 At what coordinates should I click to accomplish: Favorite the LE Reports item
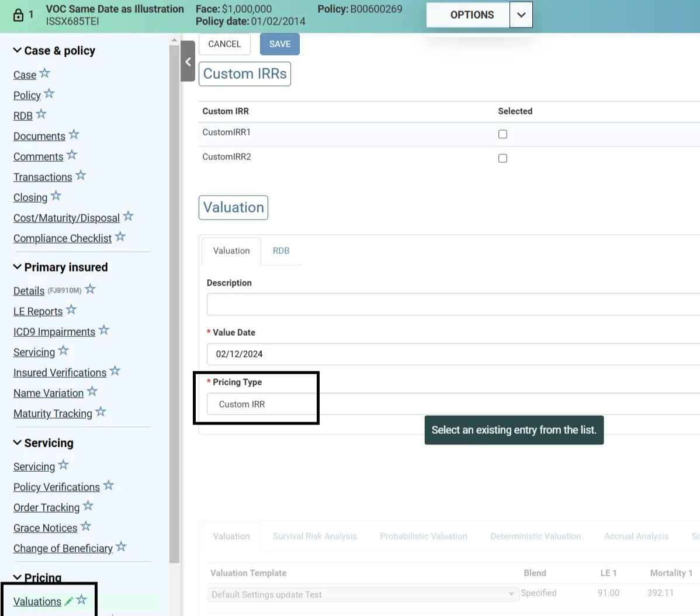click(71, 310)
